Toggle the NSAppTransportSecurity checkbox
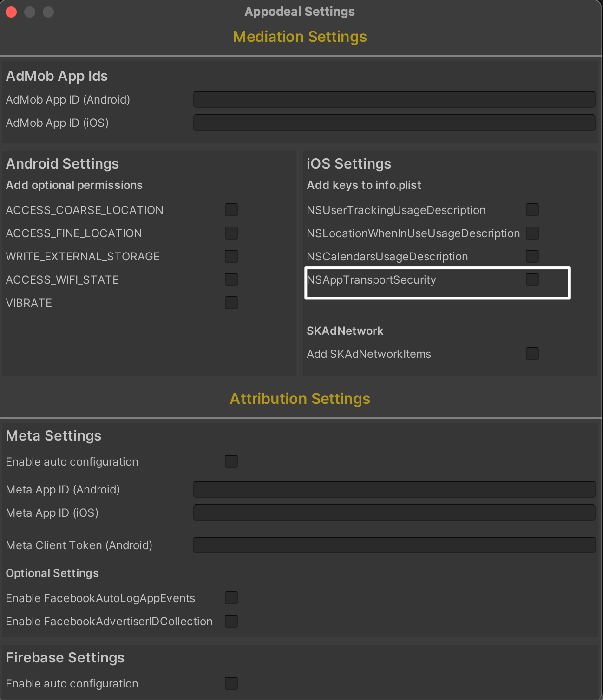 pos(532,279)
